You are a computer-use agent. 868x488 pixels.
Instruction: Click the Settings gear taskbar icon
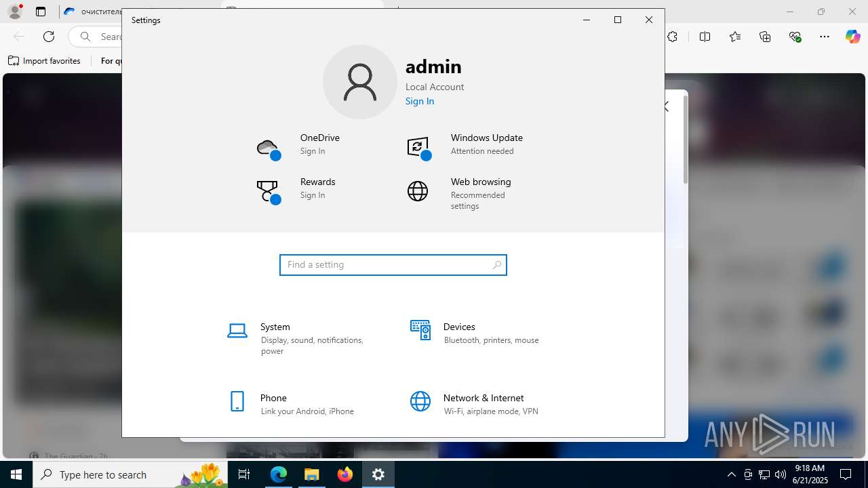(378, 474)
